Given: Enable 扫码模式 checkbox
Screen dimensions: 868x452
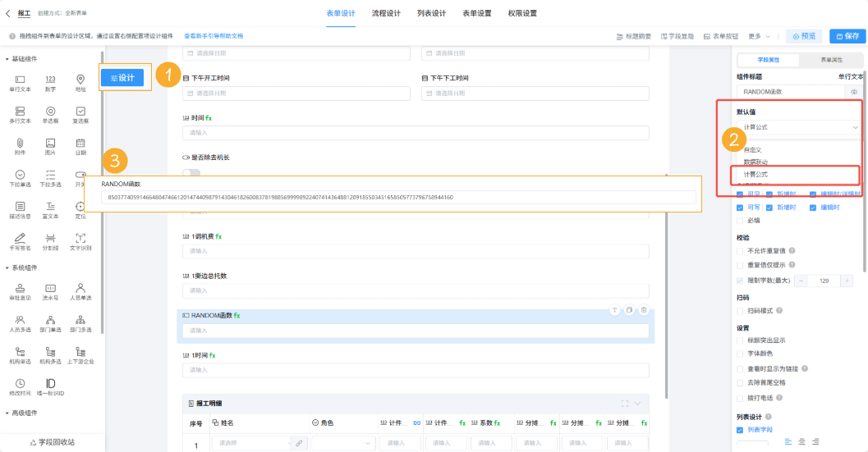Looking at the screenshot, I should coord(740,311).
